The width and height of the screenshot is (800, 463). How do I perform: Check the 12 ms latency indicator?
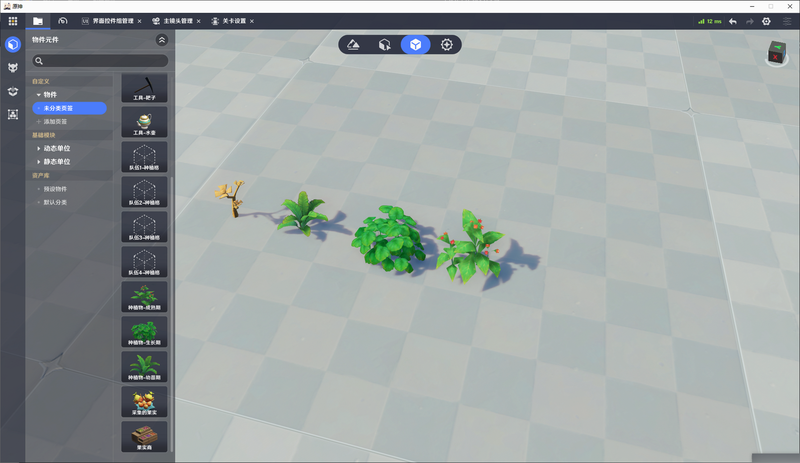pos(710,21)
